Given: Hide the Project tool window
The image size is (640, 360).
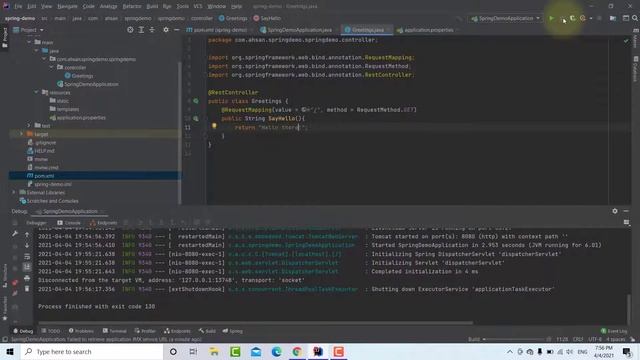Looking at the screenshot, I should (176, 30).
